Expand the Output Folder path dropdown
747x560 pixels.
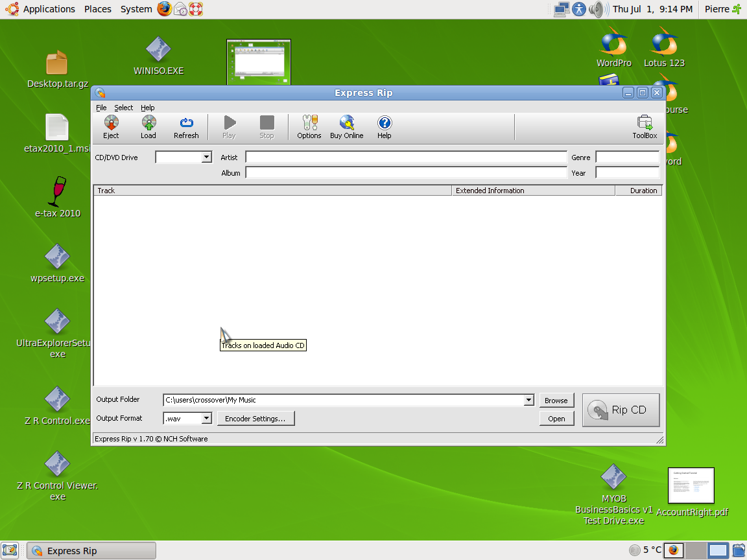(x=528, y=401)
